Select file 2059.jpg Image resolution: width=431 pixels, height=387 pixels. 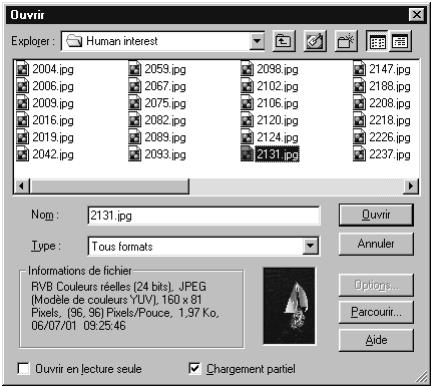pyautogui.click(x=157, y=69)
